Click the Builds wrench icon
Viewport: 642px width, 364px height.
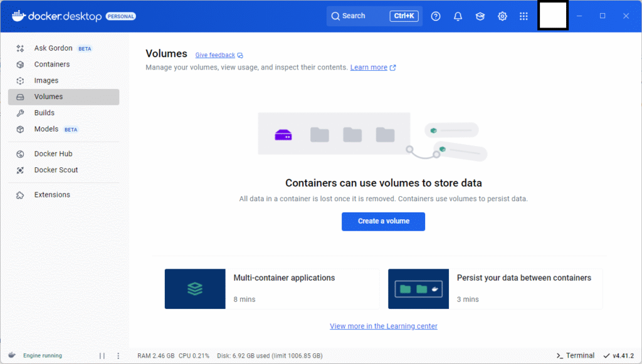[x=20, y=113]
